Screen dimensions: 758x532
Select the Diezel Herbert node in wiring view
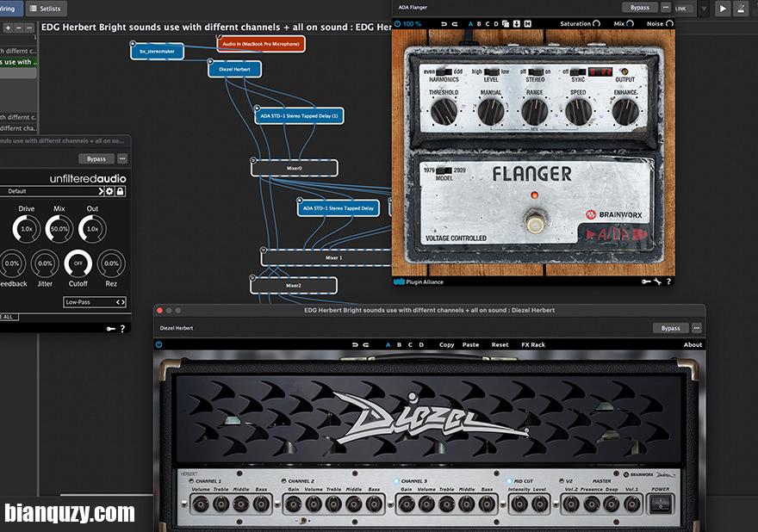click(x=234, y=69)
